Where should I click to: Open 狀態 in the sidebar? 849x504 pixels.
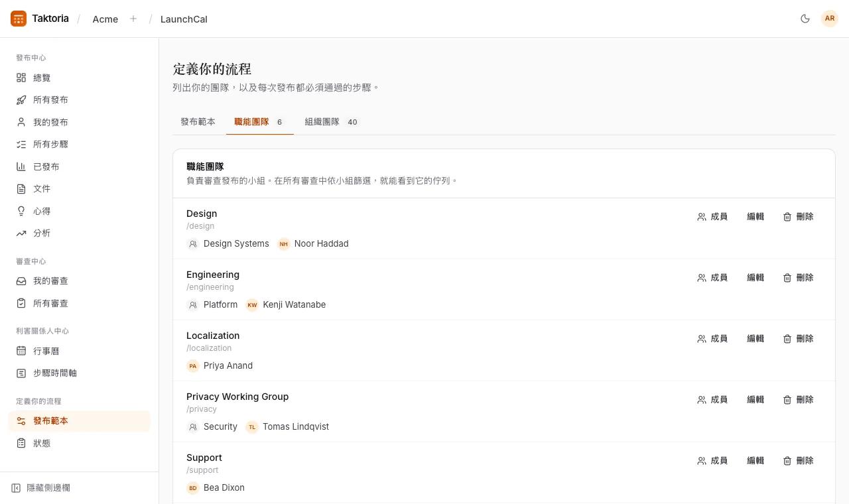pyautogui.click(x=80, y=443)
